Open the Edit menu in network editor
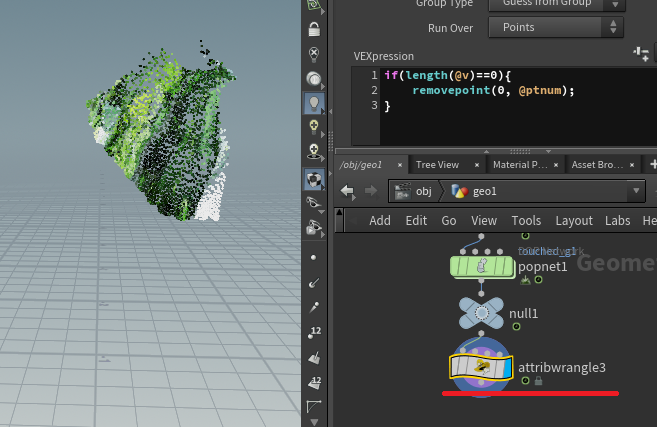The image size is (657, 427). click(x=416, y=220)
